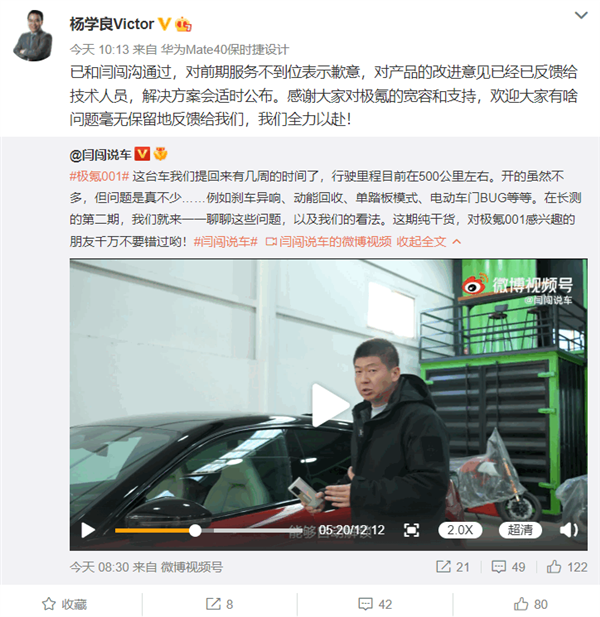This screenshot has height=617, width=600.
Task: Like the post with 80 likes
Action: (x=531, y=604)
